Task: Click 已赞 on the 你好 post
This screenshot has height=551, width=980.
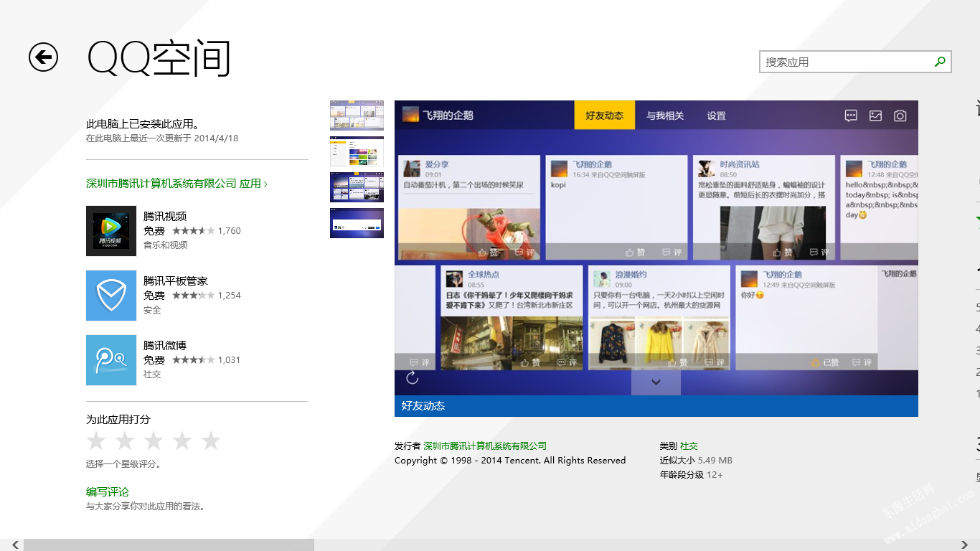Action: [825, 362]
